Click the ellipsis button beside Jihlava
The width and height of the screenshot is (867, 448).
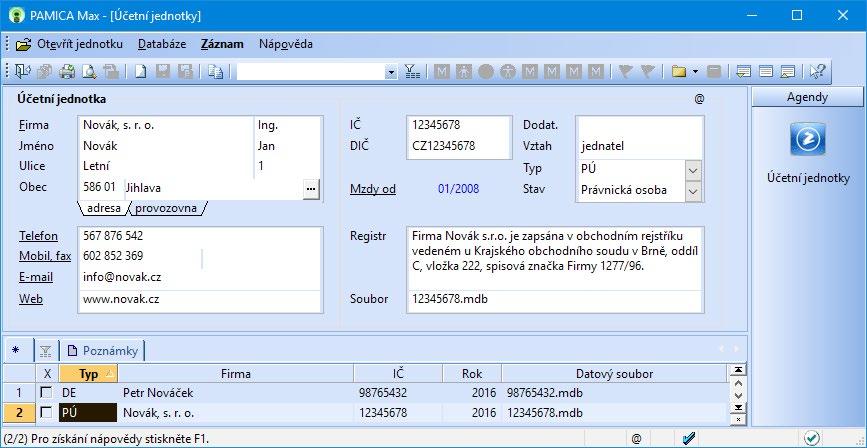tap(311, 189)
